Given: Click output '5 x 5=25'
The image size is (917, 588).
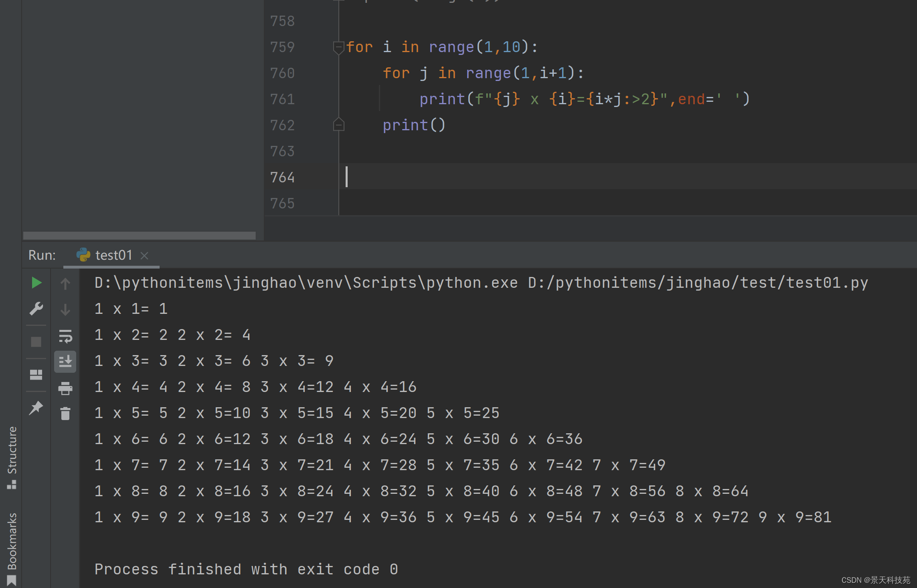Looking at the screenshot, I should [x=463, y=413].
